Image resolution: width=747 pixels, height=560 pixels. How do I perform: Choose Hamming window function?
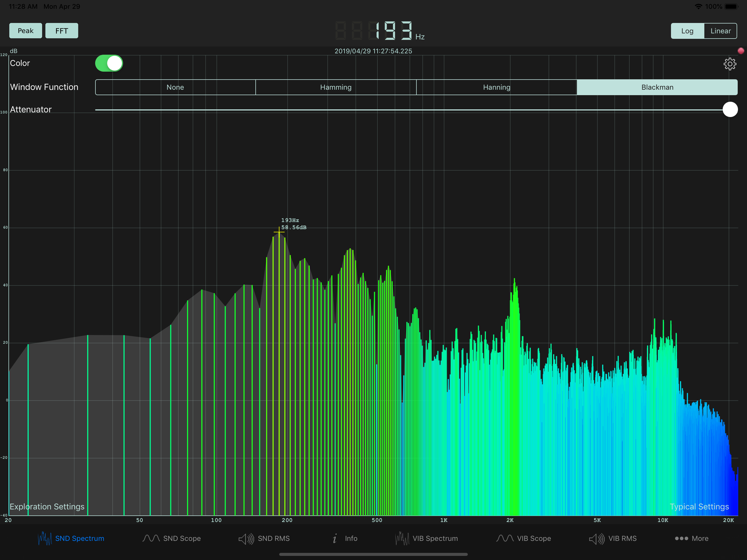pyautogui.click(x=336, y=87)
